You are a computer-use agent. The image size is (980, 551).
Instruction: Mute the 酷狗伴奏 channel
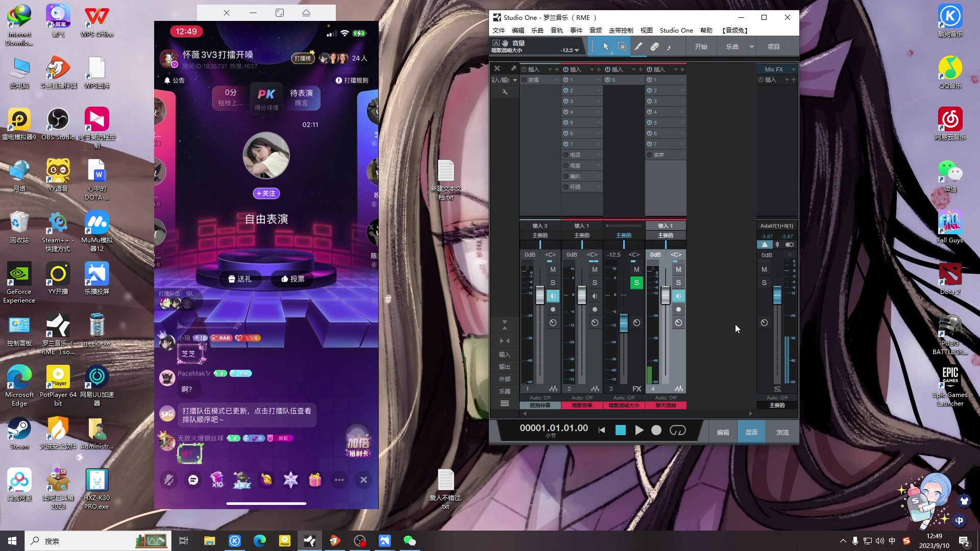(553, 269)
